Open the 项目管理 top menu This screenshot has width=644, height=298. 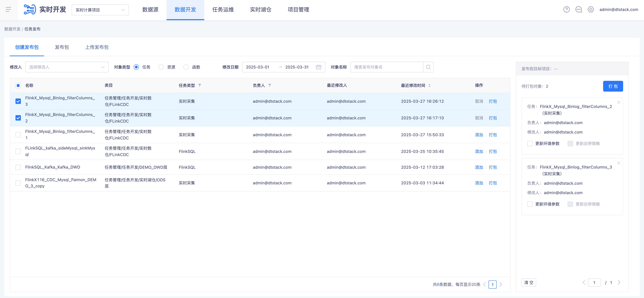point(298,10)
